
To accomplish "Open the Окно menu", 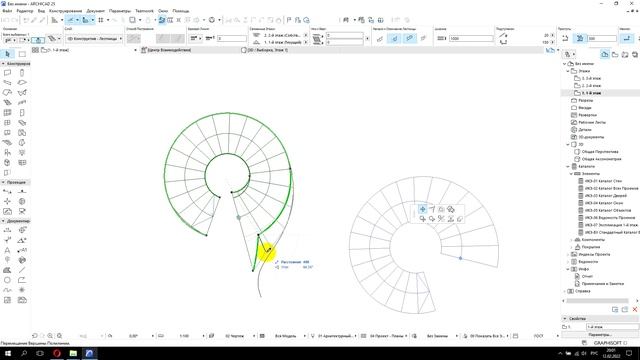I will [163, 11].
